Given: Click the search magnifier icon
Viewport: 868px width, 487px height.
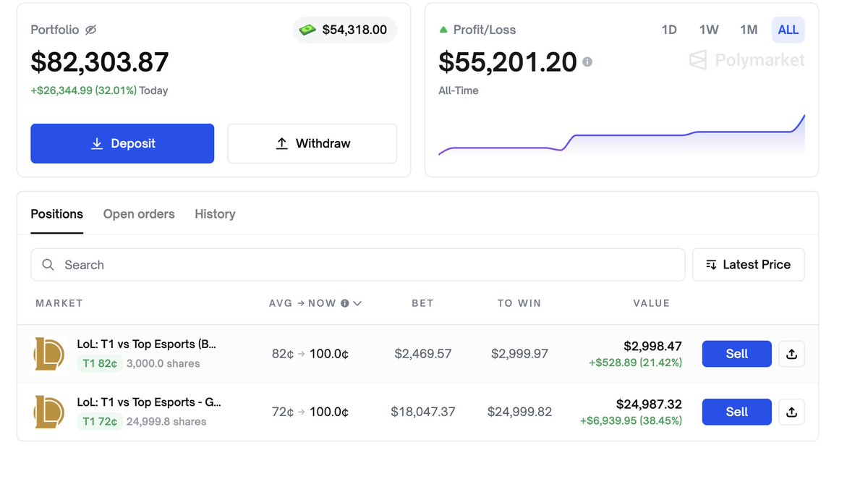Looking at the screenshot, I should [48, 265].
